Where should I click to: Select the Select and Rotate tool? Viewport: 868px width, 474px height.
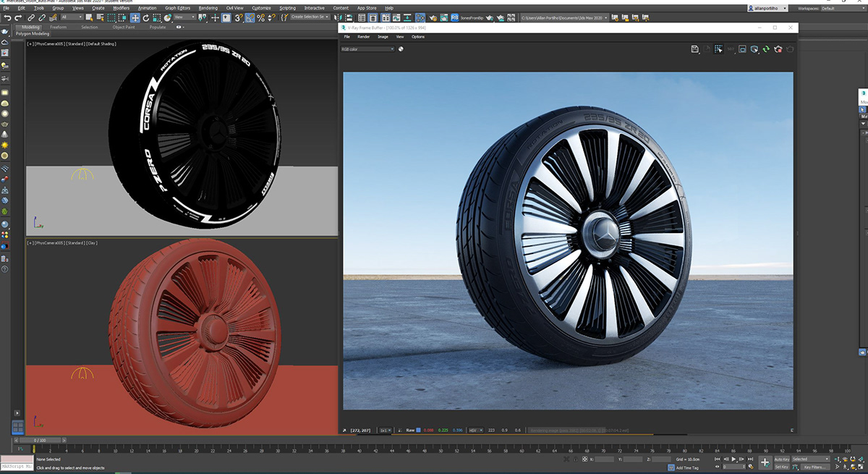146,17
